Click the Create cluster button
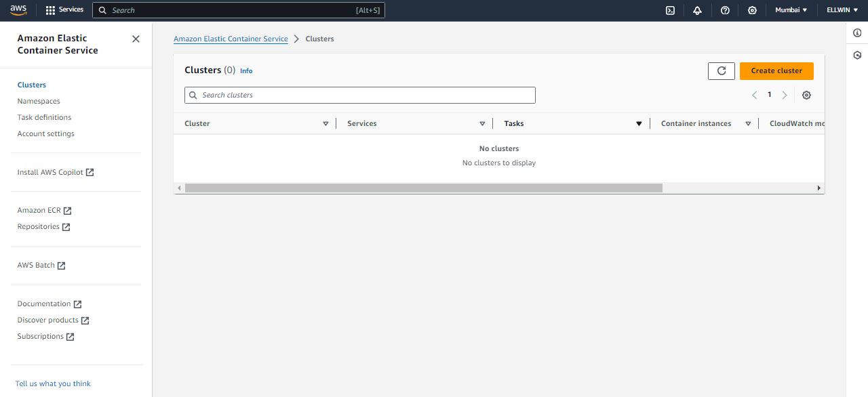This screenshot has height=397, width=868. [776, 70]
